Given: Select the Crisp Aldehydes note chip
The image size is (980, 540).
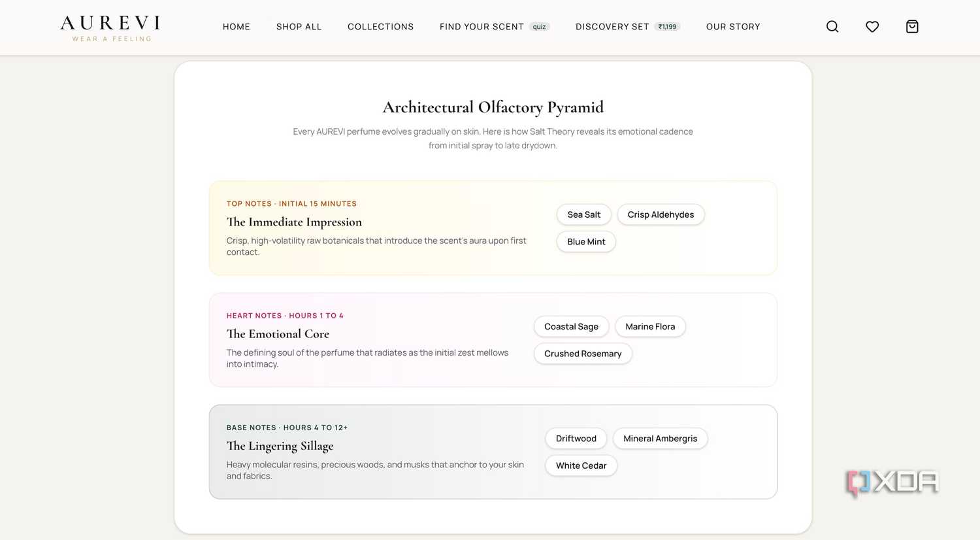Looking at the screenshot, I should (x=661, y=214).
